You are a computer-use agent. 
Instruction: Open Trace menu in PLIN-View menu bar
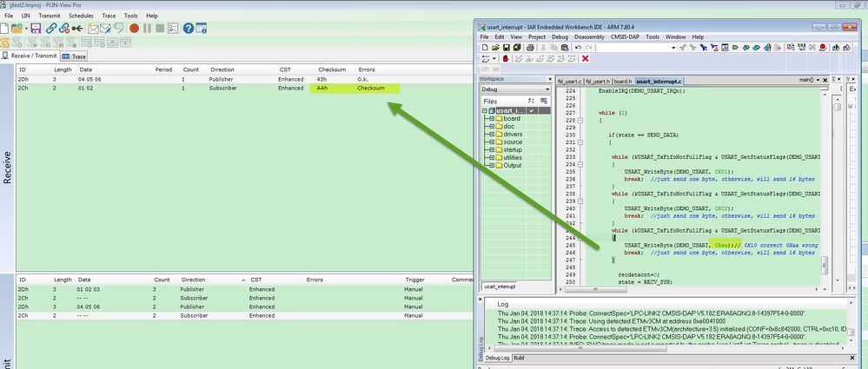click(109, 16)
